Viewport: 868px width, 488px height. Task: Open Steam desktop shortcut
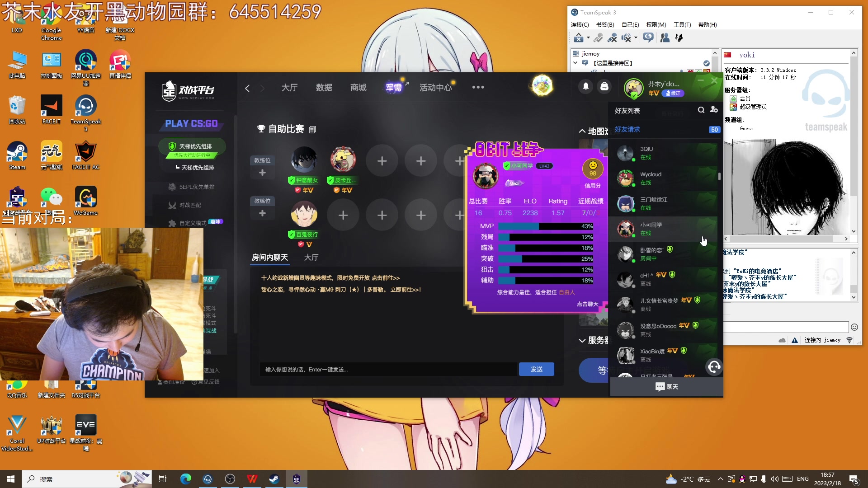click(17, 155)
